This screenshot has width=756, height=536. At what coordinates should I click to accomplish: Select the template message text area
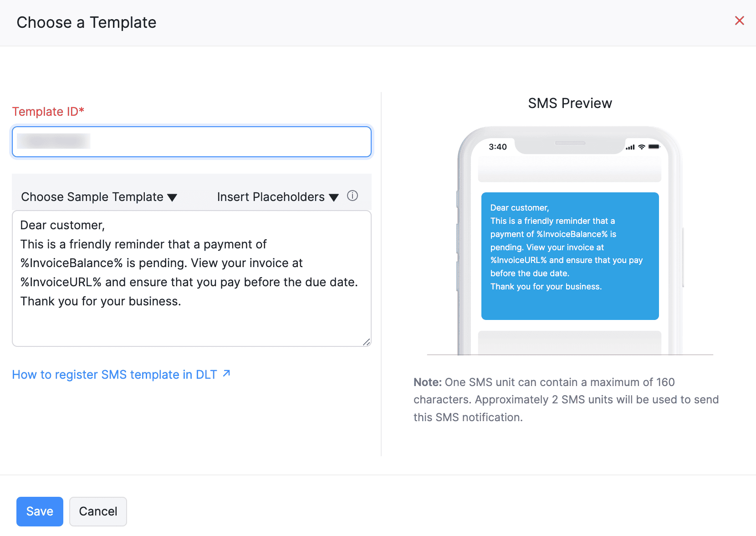tap(191, 278)
